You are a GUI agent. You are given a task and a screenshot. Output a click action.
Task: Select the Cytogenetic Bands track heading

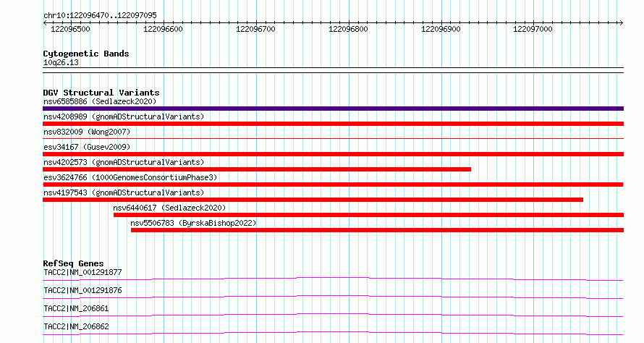(86, 54)
